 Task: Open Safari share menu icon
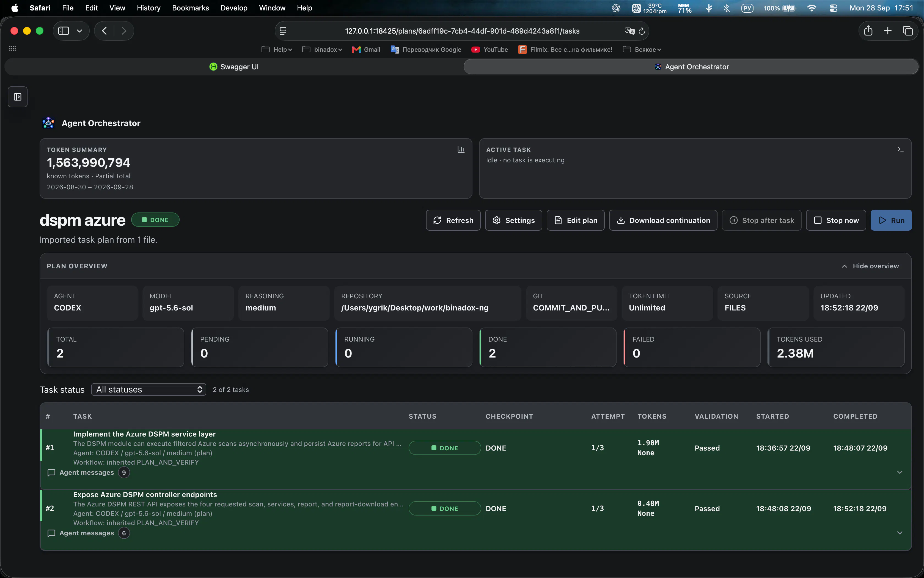pyautogui.click(x=868, y=31)
